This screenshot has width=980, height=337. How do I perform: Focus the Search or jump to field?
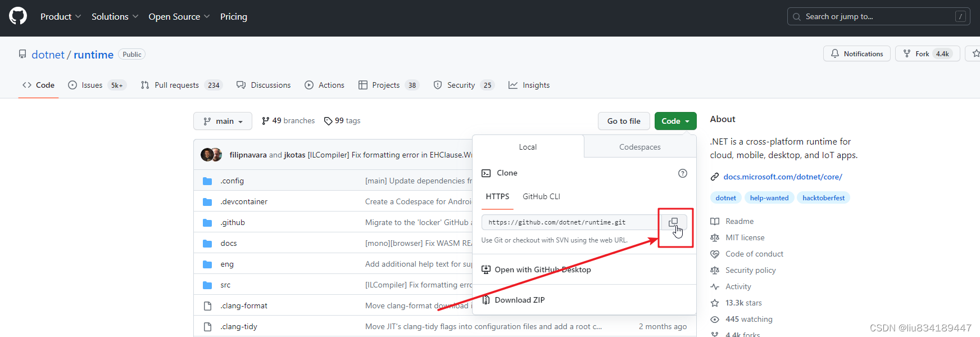[877, 17]
